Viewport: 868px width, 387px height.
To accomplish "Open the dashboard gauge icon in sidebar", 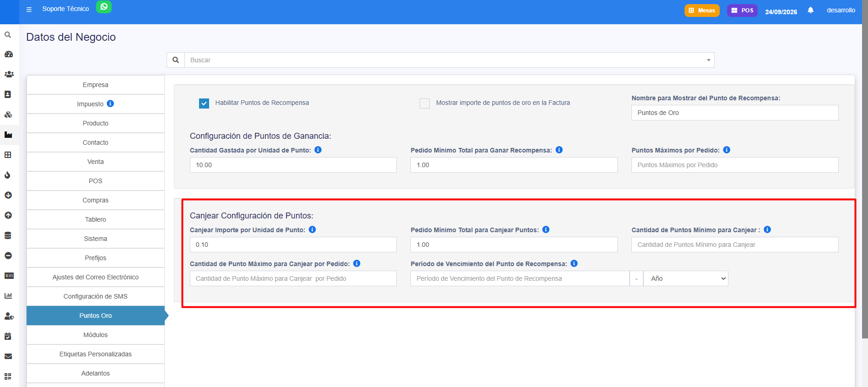I will pyautogui.click(x=8, y=54).
